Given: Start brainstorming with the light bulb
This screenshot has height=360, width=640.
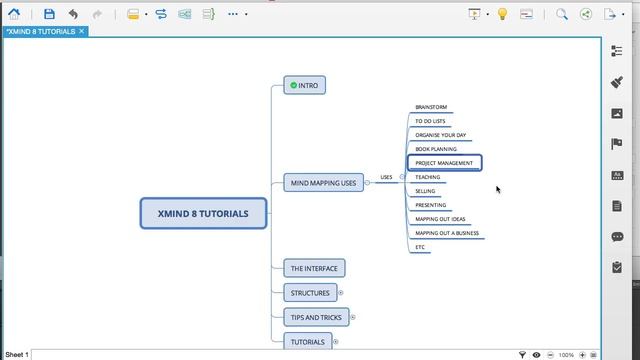Looking at the screenshot, I should pos(502,14).
